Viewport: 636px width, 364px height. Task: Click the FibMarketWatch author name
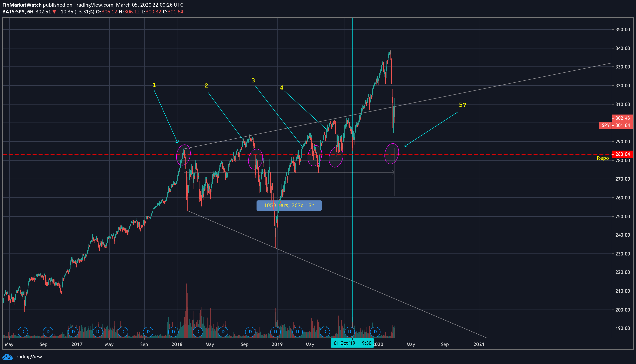click(x=22, y=5)
